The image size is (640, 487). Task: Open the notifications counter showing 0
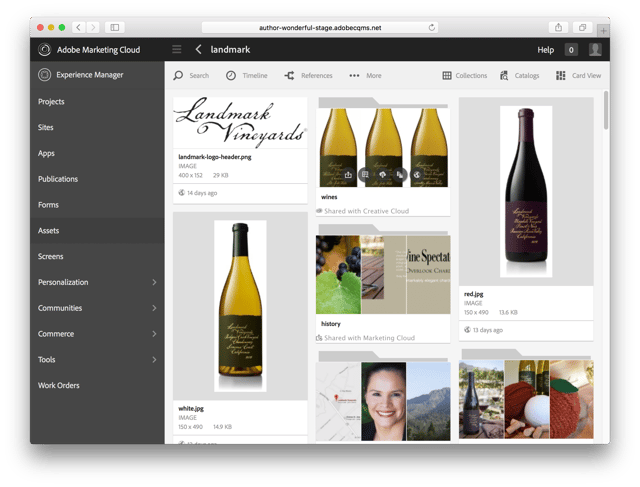pyautogui.click(x=571, y=50)
